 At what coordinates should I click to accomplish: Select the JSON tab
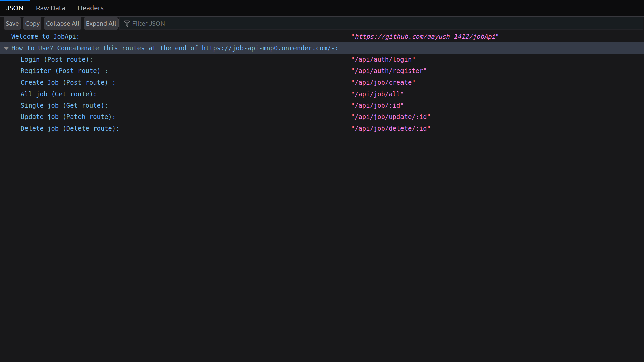pyautogui.click(x=15, y=8)
